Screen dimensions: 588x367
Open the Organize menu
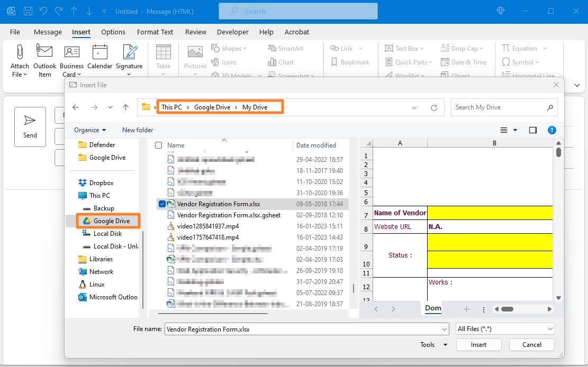[x=89, y=130]
